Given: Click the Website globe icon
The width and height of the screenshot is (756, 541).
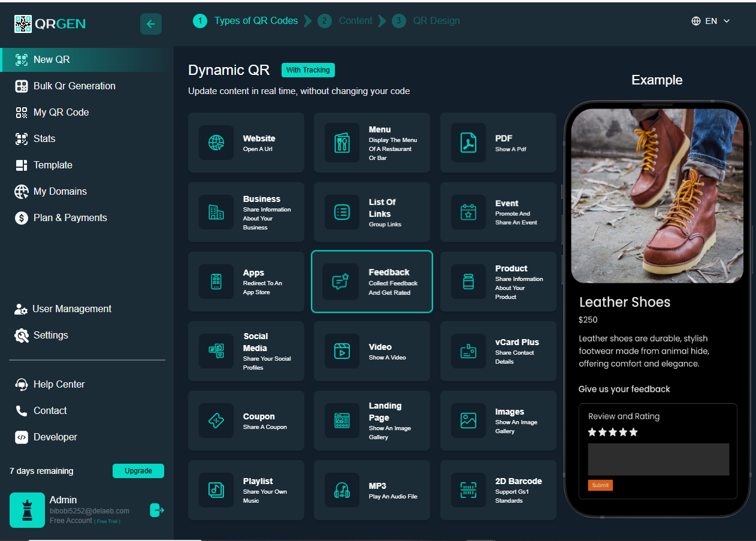Looking at the screenshot, I should coord(216,143).
